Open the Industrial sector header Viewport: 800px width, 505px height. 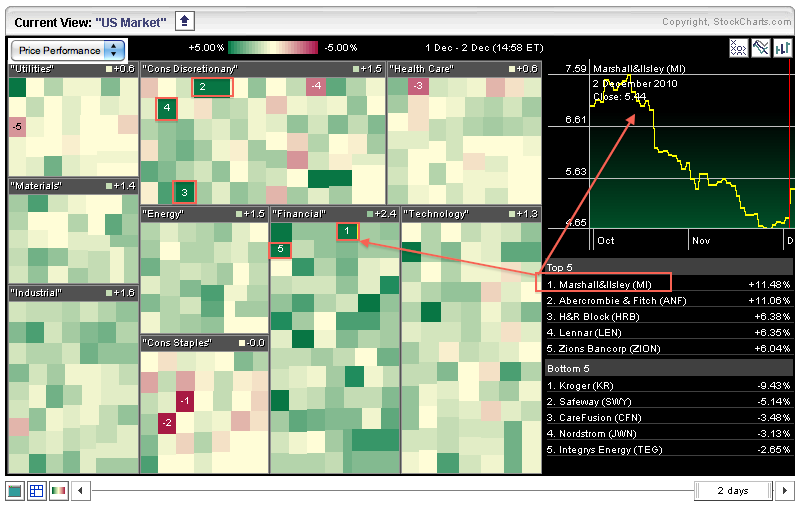[x=73, y=293]
